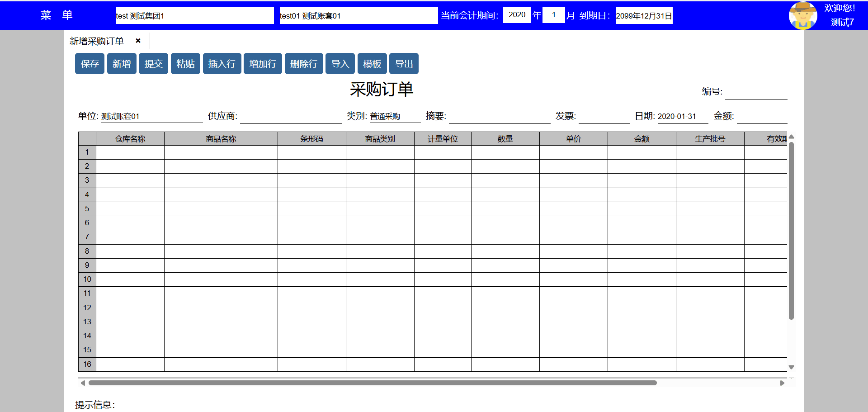
Task: Click the 供应商 supplier input field
Action: tap(290, 117)
